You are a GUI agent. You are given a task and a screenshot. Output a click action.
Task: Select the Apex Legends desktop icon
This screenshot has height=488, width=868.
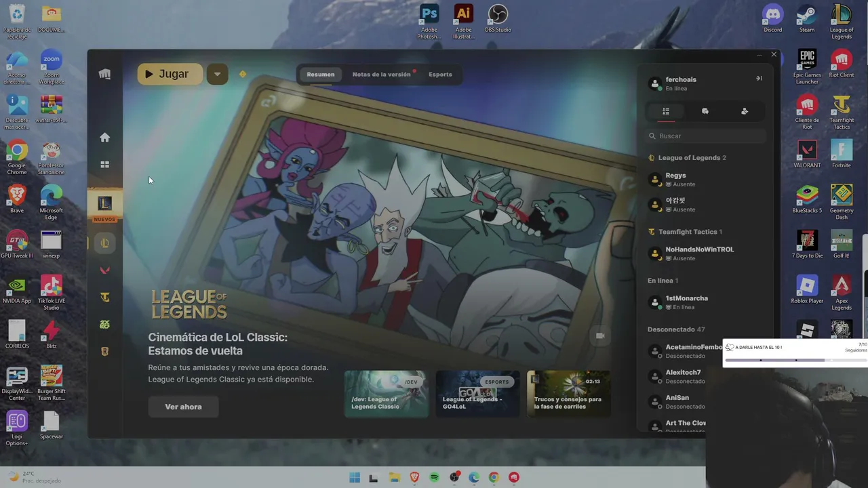tap(842, 293)
